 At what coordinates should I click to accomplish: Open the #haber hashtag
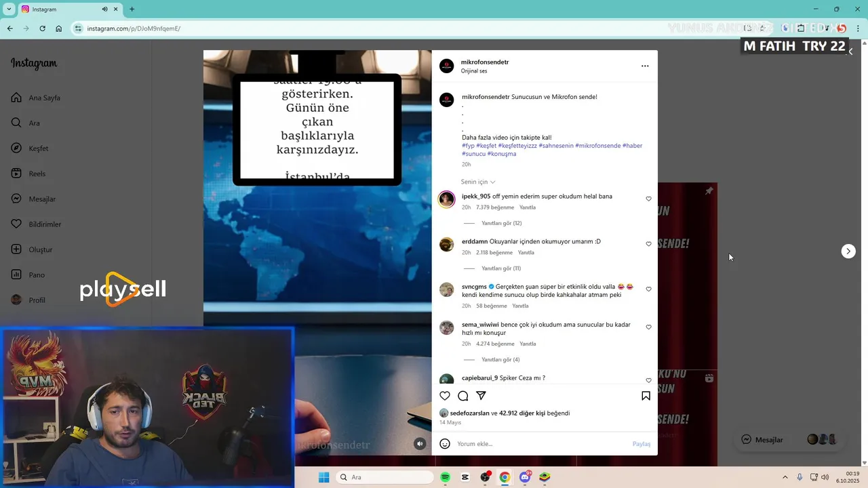point(632,146)
